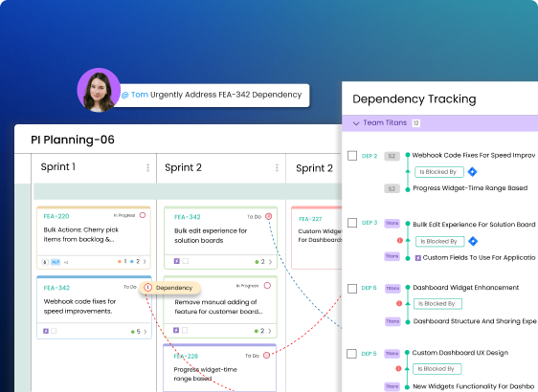The height and width of the screenshot is (392, 538).
Task: Expand FEA-220 card child items arrow
Action: coord(145,261)
